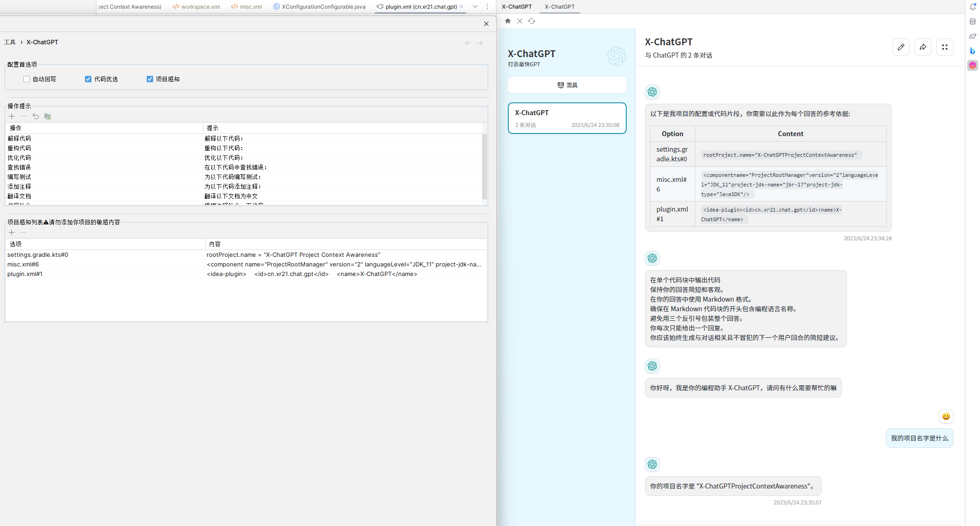Click the 面具 mask button

pyautogui.click(x=567, y=85)
